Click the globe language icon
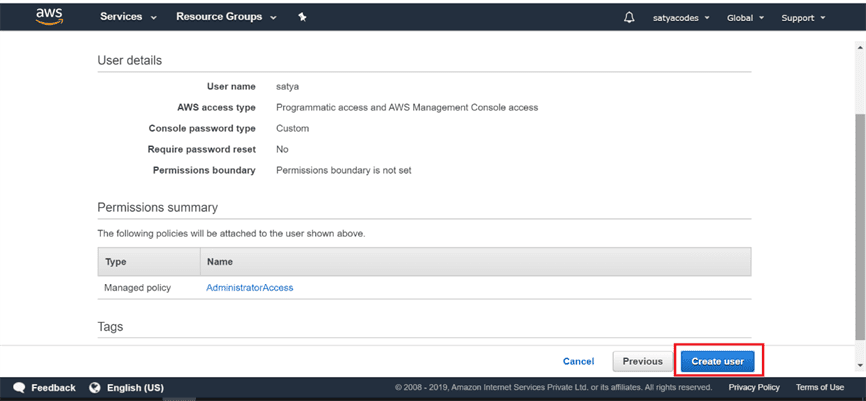Viewport: 866px width, 401px height. 95,388
